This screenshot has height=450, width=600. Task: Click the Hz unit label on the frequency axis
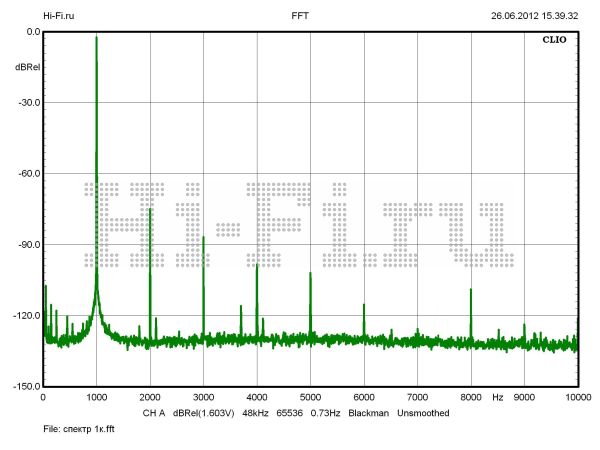pos(497,397)
